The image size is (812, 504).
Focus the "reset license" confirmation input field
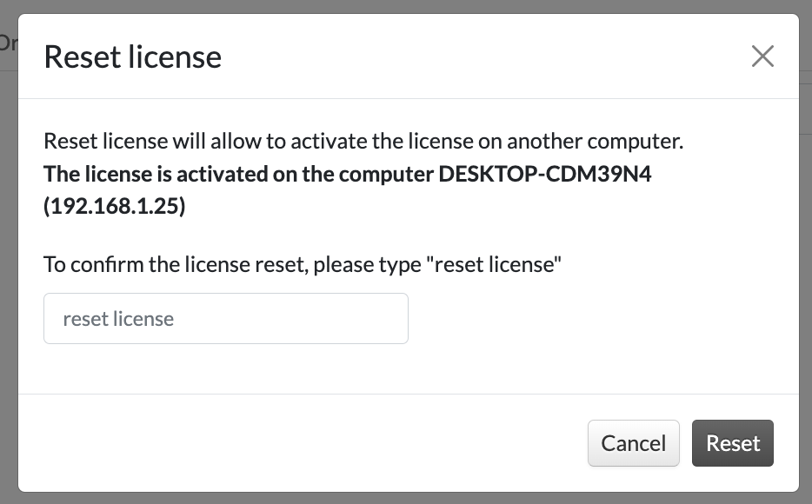226,318
